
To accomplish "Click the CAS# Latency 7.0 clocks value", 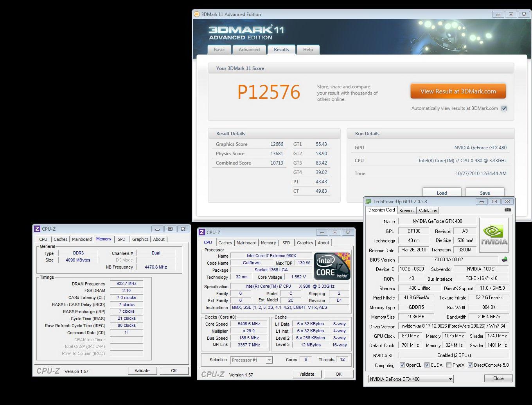I will point(126,297).
